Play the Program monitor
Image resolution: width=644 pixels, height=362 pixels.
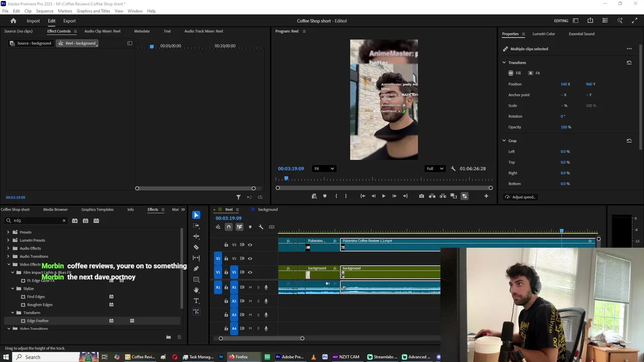point(383,196)
